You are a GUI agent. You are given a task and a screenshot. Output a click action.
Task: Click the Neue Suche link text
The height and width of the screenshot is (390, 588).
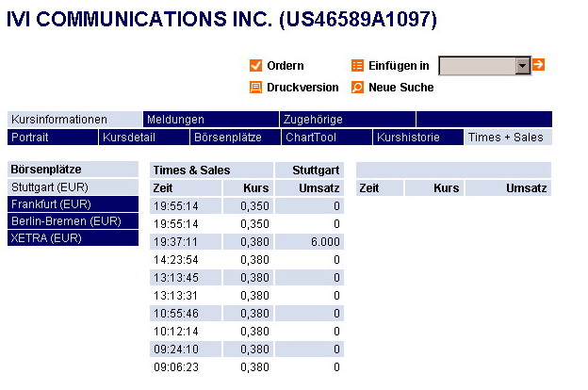[x=401, y=87]
